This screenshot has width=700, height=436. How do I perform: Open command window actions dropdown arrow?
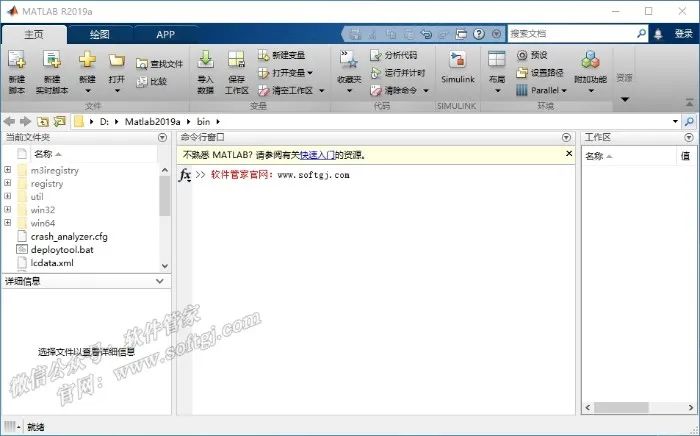[x=566, y=137]
